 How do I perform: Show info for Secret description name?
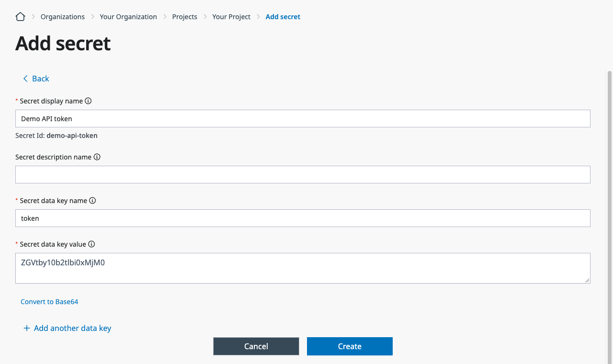97,157
